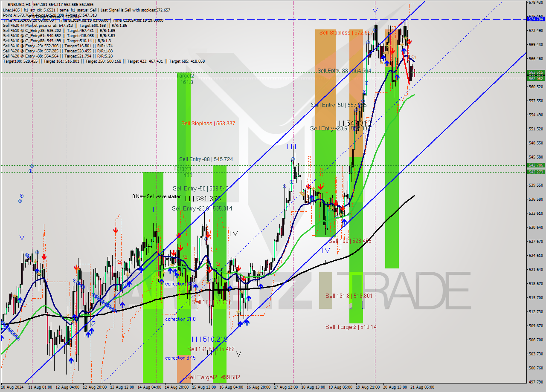
Task: Select the 'Sell Entry -50 | 539.542' label
Action: click(x=200, y=188)
